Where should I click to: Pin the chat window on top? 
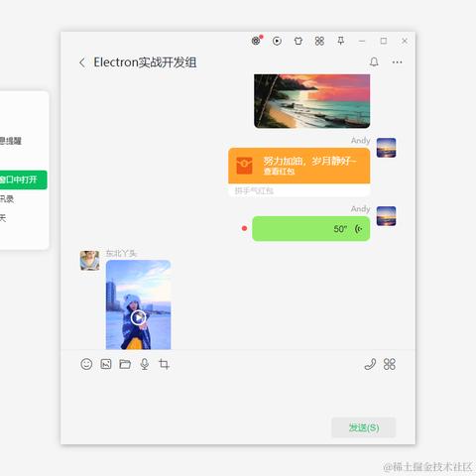tap(341, 41)
